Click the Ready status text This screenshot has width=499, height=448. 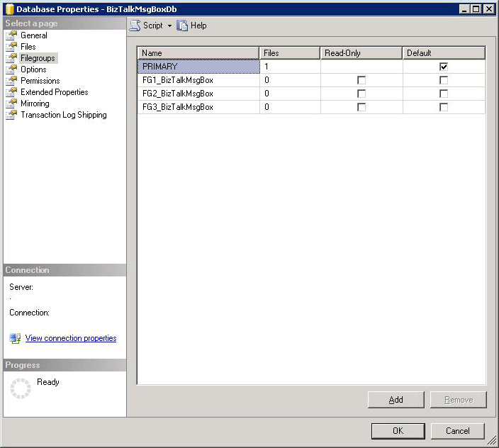[x=48, y=382]
